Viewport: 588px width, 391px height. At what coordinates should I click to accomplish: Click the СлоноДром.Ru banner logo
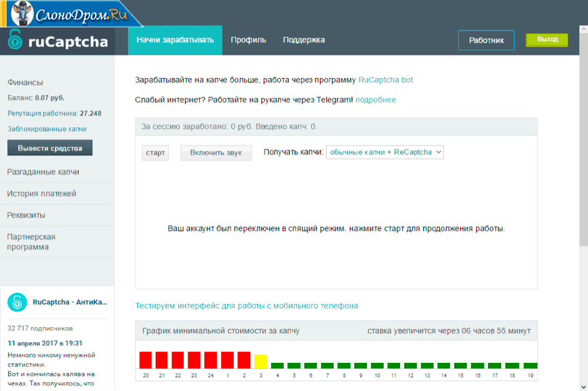(71, 14)
